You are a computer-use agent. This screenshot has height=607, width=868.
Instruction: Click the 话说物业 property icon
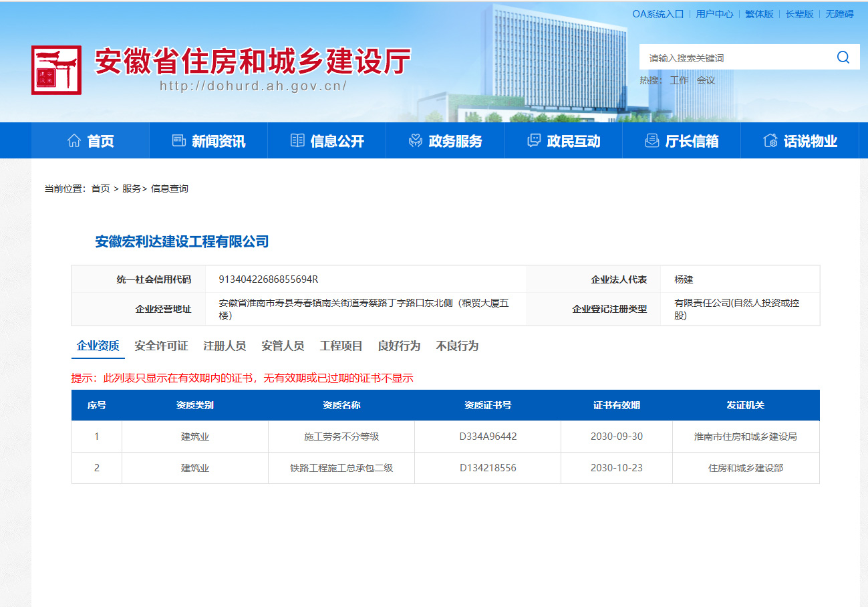pos(770,140)
